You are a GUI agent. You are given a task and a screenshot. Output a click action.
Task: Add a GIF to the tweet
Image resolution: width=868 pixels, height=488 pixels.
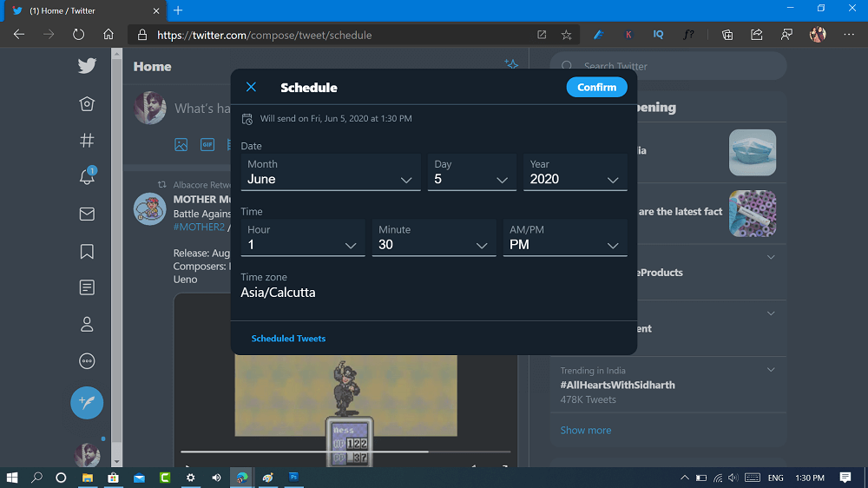tap(207, 144)
